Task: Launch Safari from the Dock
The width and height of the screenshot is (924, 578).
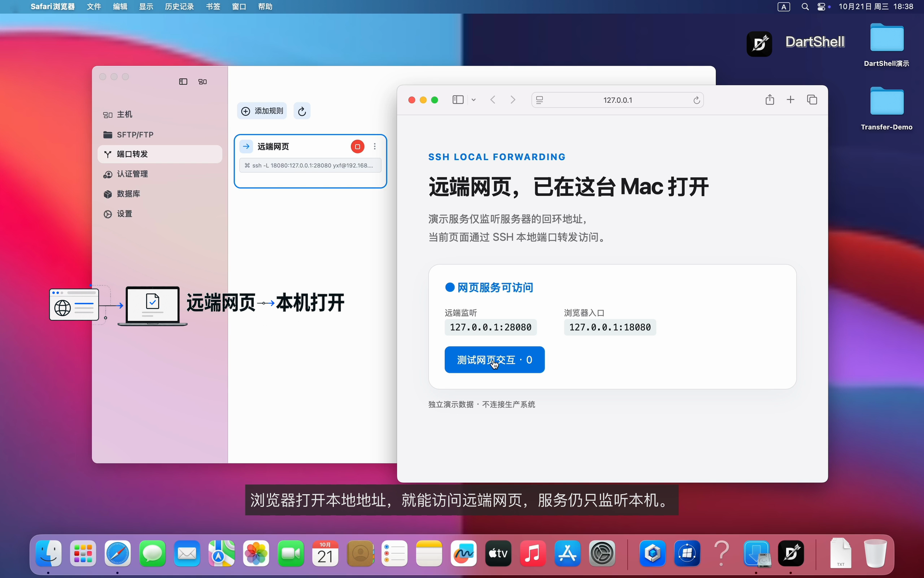Action: pyautogui.click(x=118, y=553)
